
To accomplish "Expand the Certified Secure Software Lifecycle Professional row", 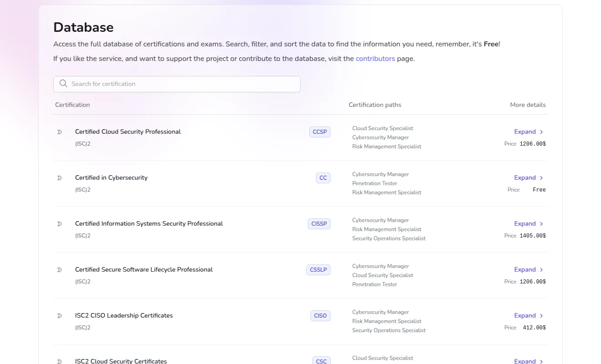I will [x=525, y=269].
